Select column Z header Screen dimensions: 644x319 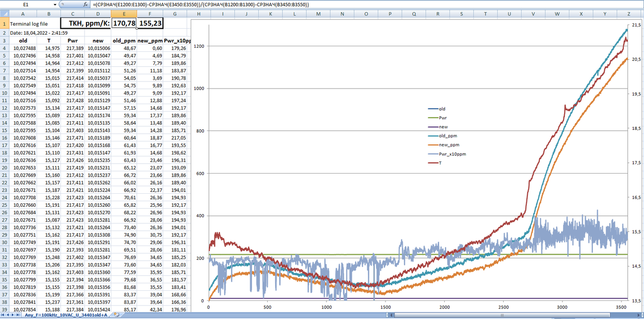(629, 14)
